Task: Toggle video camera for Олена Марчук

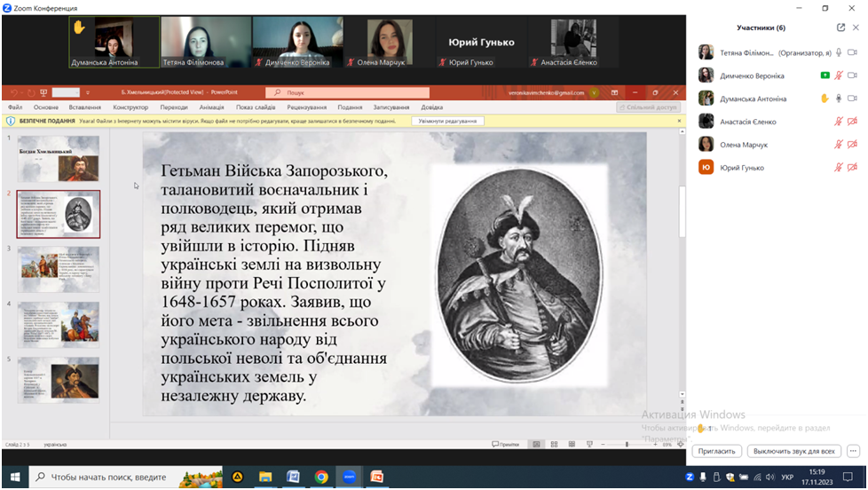Action: [x=852, y=145]
